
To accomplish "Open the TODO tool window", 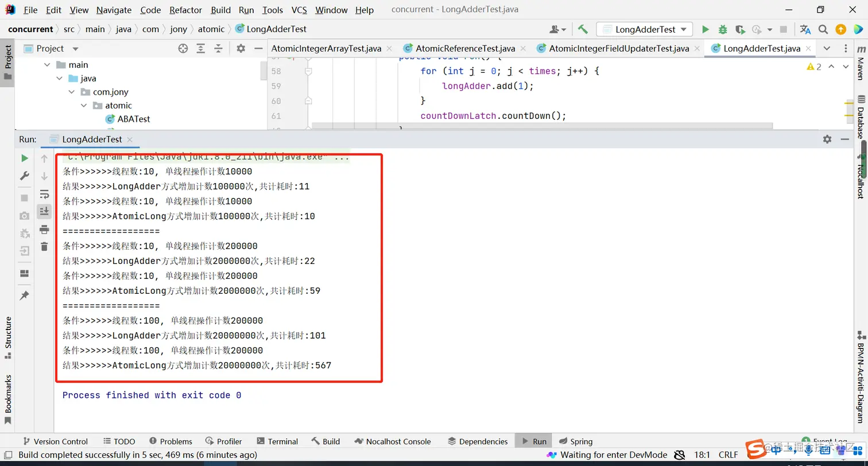I will pyautogui.click(x=119, y=441).
